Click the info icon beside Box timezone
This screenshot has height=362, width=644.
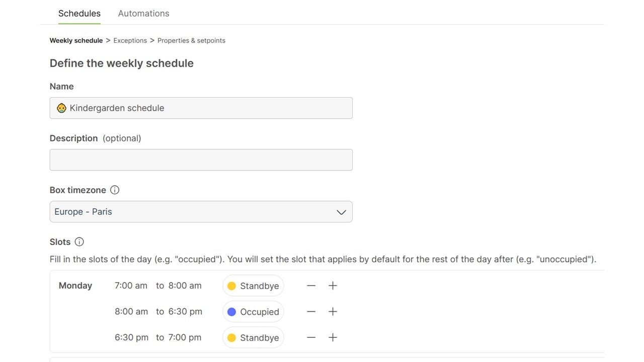tap(115, 190)
